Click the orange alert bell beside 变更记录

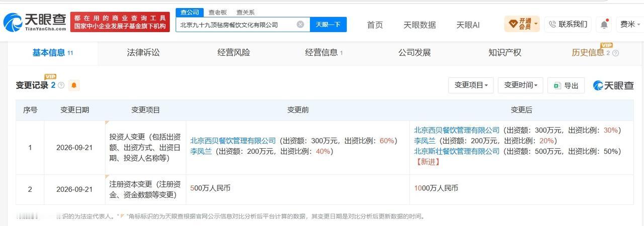pos(74,85)
